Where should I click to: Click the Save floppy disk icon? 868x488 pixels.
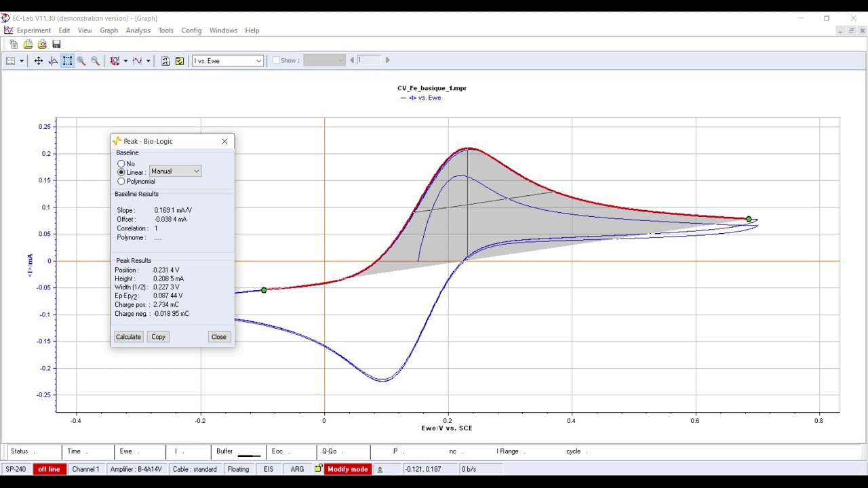tap(56, 44)
